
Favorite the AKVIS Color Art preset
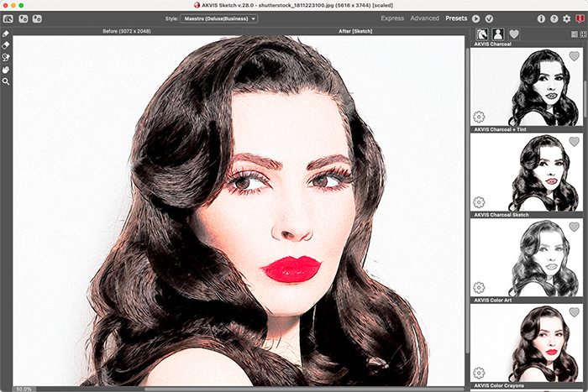click(x=574, y=312)
